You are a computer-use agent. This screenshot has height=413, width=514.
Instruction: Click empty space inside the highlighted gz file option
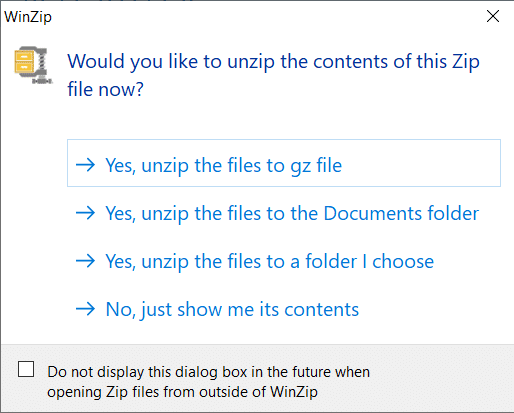click(420, 163)
